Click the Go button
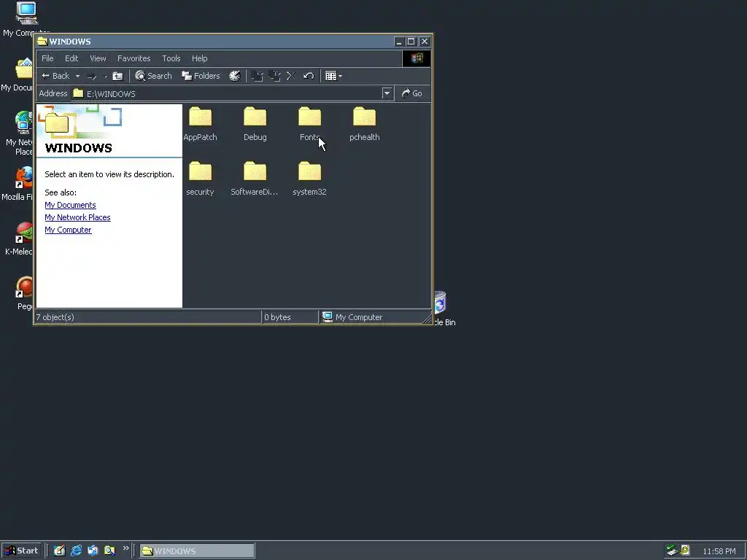The height and width of the screenshot is (560, 747). point(412,93)
